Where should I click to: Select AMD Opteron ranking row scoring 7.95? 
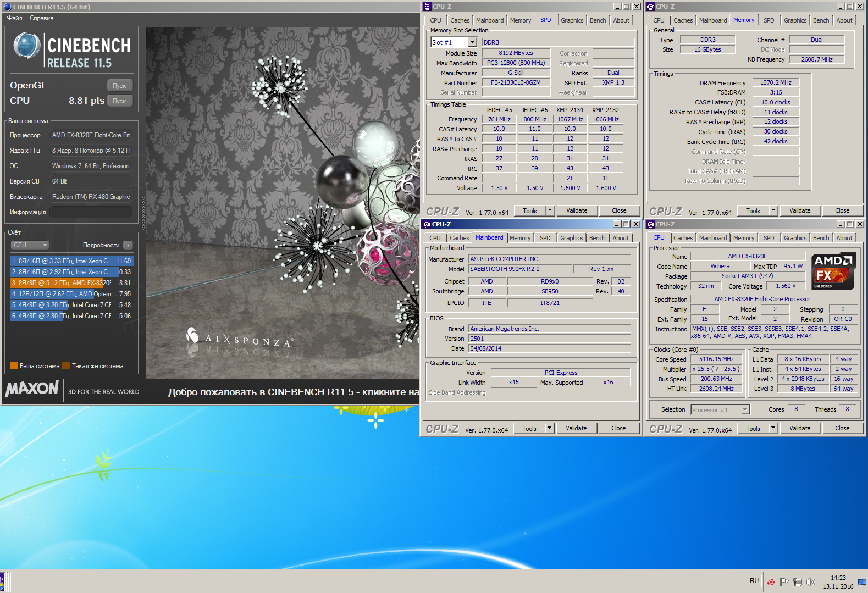(x=71, y=294)
